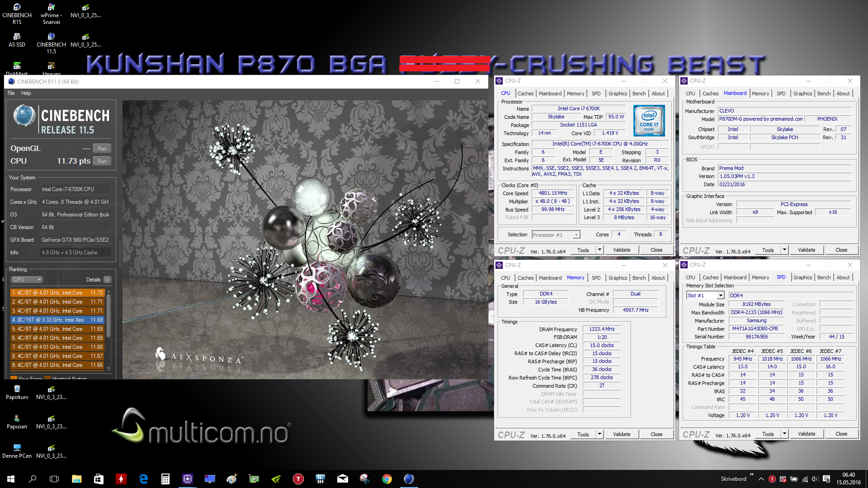Click the CPU-Z taskbar icon
Image resolution: width=868 pixels, height=488 pixels.
click(x=188, y=479)
